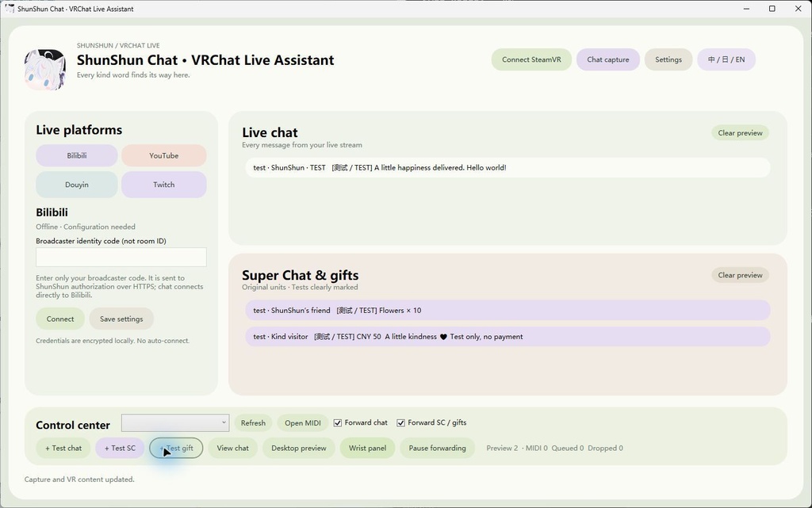Toggle the Forward SC / gifts checkbox
This screenshot has height=508, width=812.
(x=400, y=422)
